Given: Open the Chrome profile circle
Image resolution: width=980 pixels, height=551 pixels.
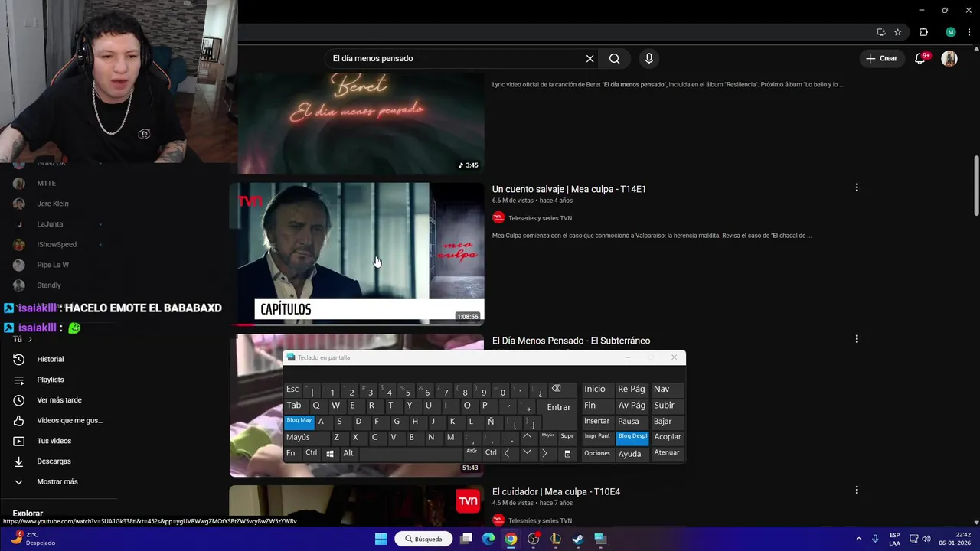Looking at the screenshot, I should (951, 32).
